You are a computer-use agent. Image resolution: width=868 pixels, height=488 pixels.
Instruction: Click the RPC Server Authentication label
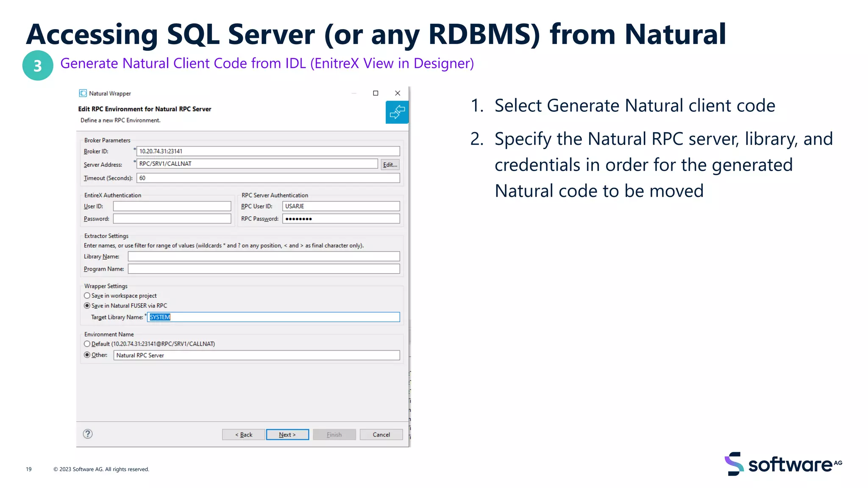[275, 195]
